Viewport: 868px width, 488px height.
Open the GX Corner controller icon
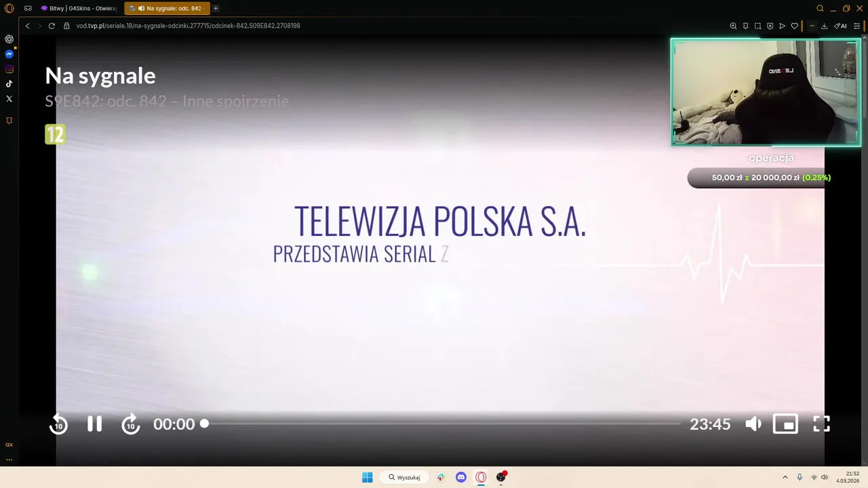(28, 8)
